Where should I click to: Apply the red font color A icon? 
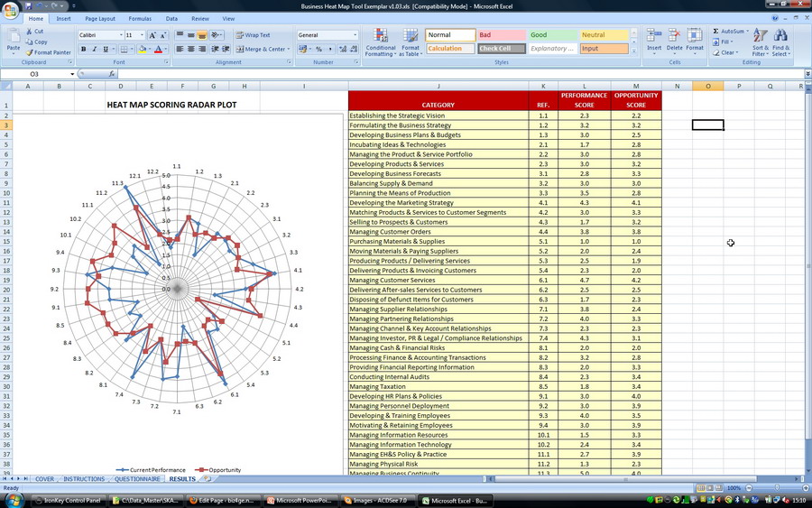coord(159,50)
